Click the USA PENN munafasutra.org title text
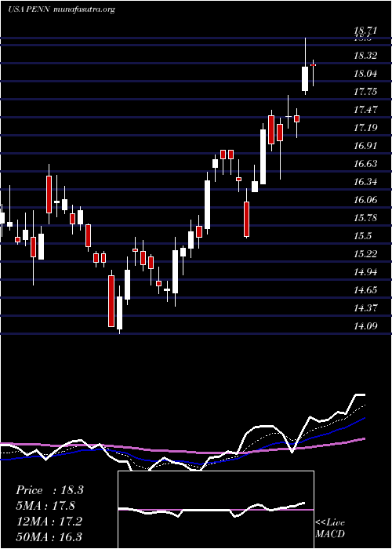The image size is (392, 549). click(x=62, y=9)
